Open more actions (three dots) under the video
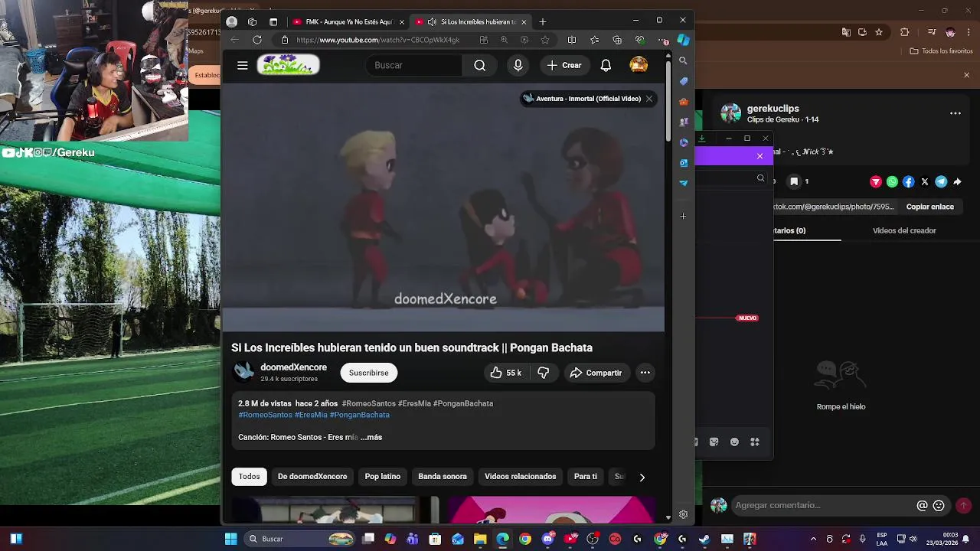The height and width of the screenshot is (551, 980). [645, 373]
